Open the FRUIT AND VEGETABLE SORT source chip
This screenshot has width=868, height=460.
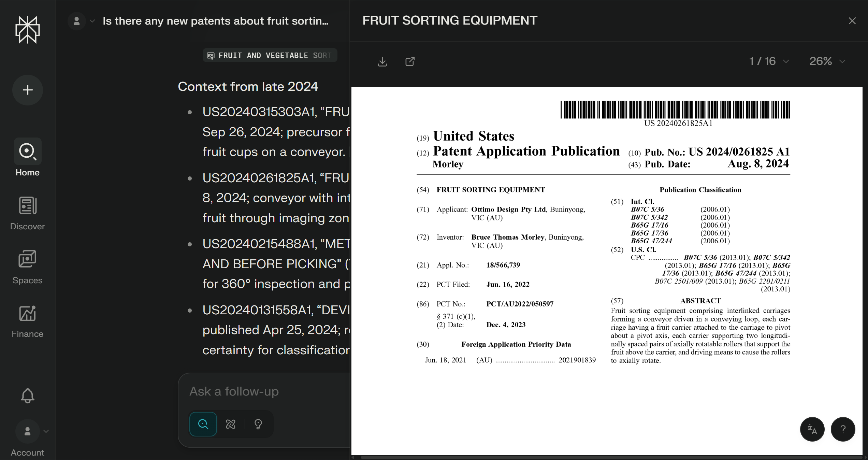[x=270, y=55]
